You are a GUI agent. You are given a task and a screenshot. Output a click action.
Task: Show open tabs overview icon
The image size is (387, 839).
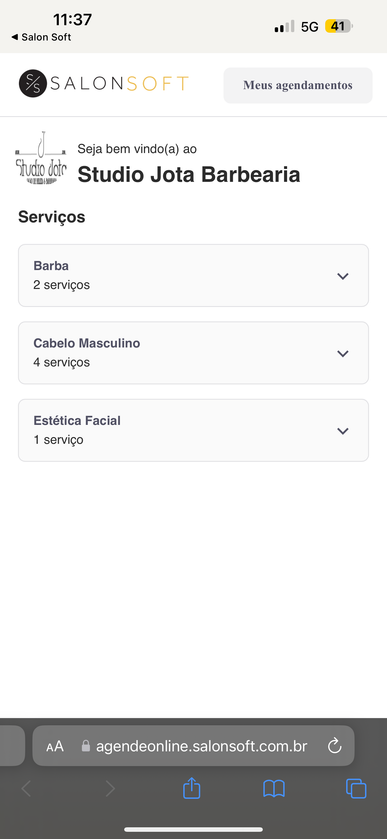pos(356,789)
